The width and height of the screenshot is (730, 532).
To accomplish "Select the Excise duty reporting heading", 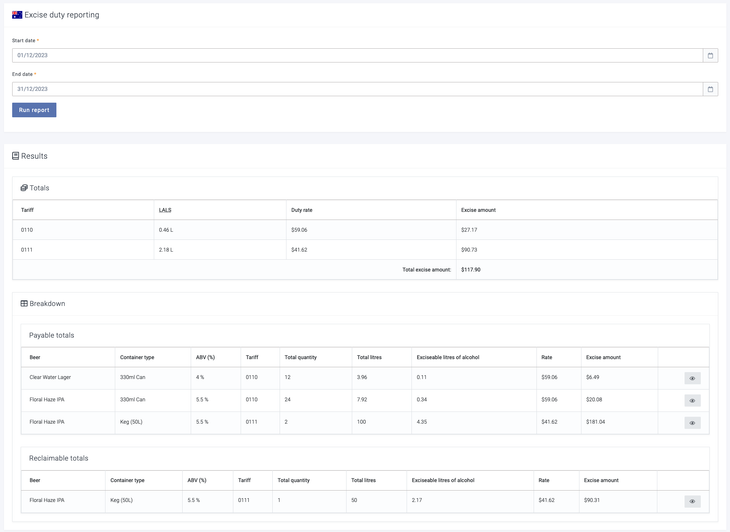I will pyautogui.click(x=62, y=15).
